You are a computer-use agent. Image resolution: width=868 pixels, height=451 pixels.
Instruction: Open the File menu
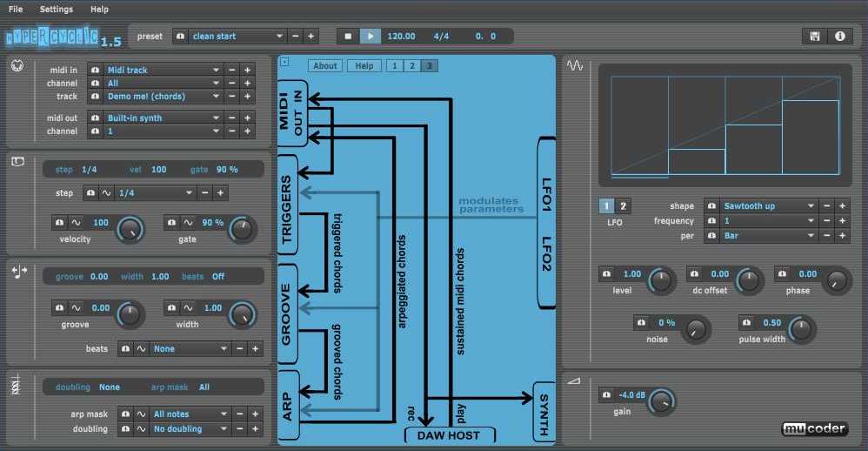[x=16, y=9]
